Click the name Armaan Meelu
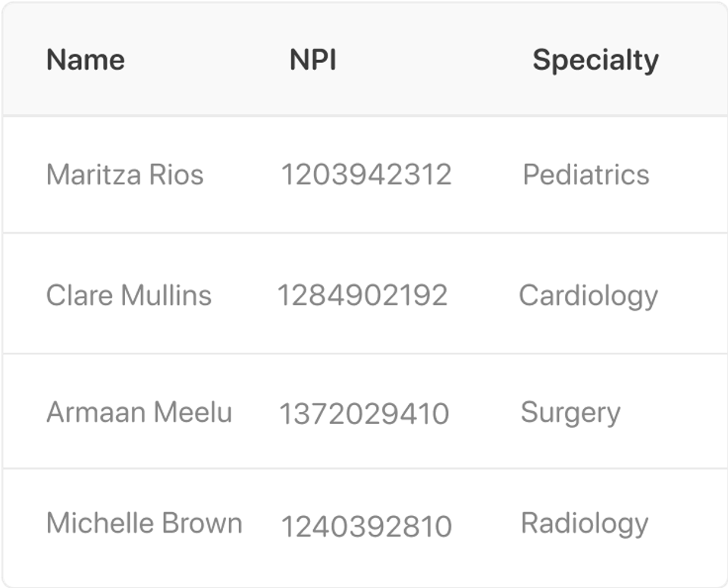Viewport: 728px width, 588px height. pos(140,413)
